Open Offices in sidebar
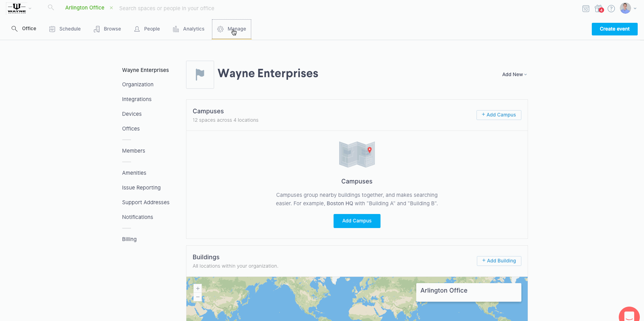The width and height of the screenshot is (644, 321). point(131,129)
